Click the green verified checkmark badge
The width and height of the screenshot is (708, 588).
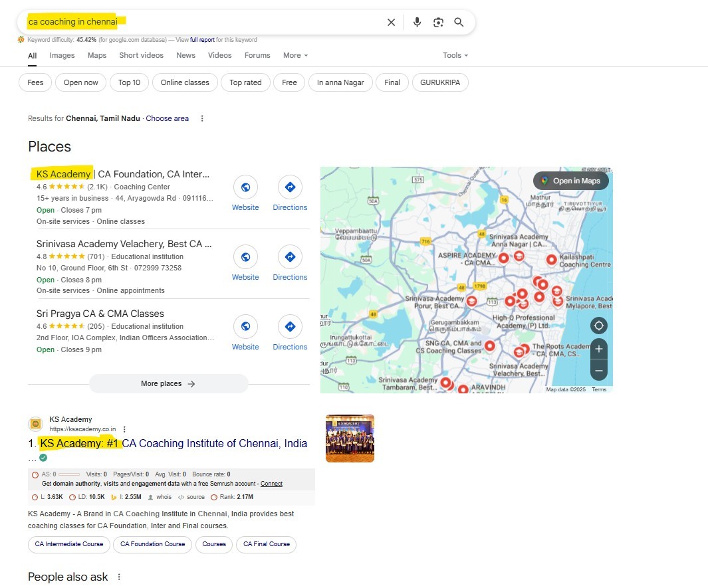43,458
